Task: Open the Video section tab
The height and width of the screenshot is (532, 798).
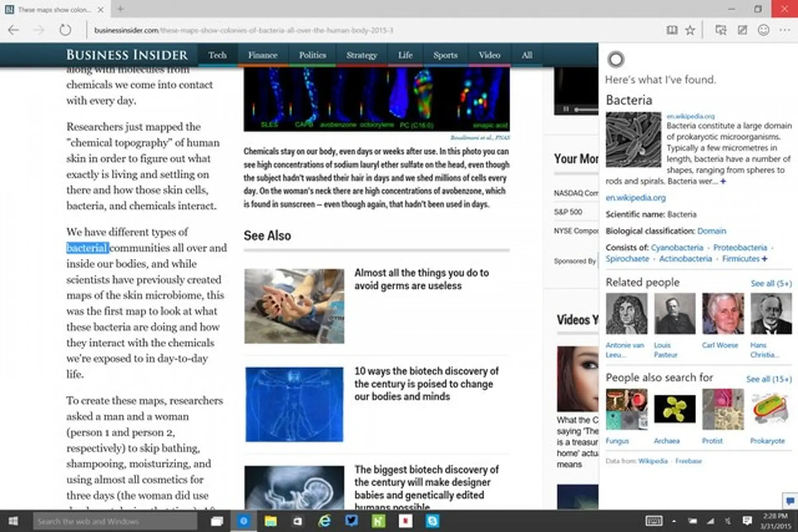Action: click(489, 55)
